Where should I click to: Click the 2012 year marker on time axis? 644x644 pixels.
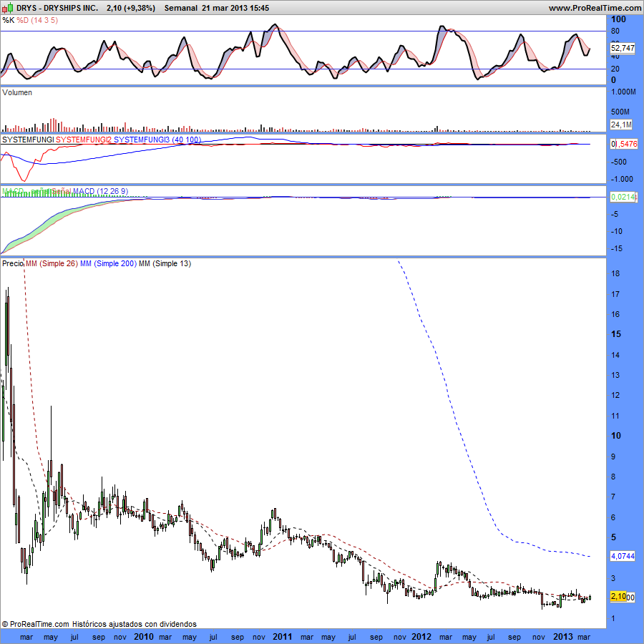421,637
